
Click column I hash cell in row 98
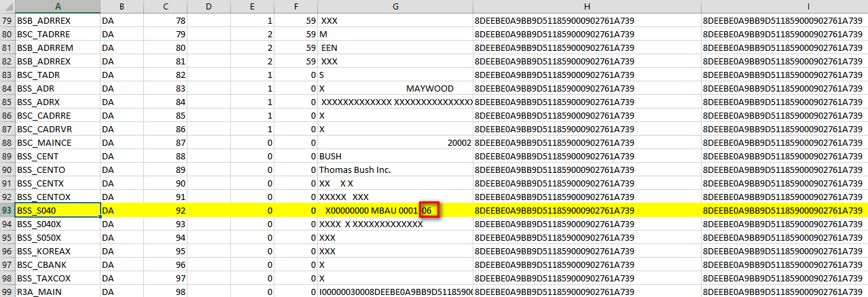click(x=784, y=279)
